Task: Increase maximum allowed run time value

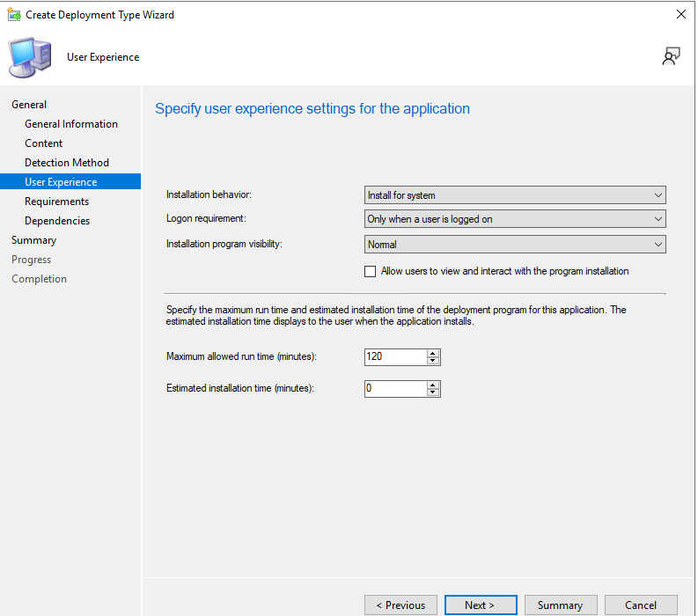Action: [433, 353]
